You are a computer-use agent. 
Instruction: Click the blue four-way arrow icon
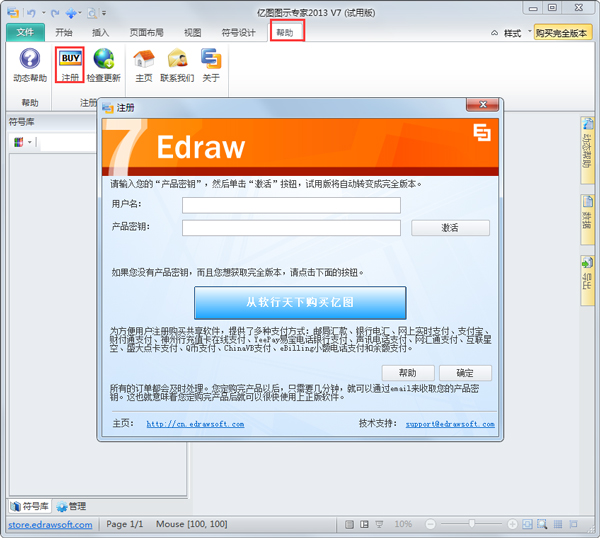coord(71,13)
